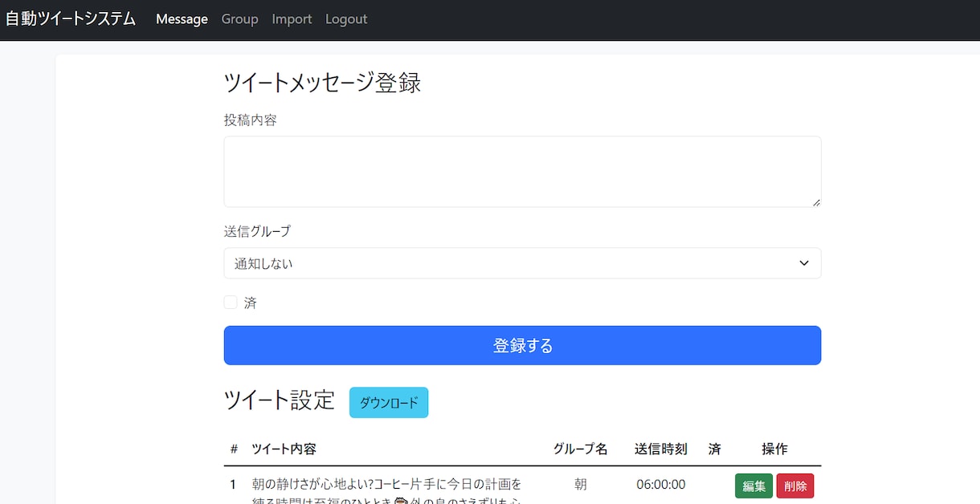Click the ダウンロード button
This screenshot has width=980, height=504.
[389, 403]
